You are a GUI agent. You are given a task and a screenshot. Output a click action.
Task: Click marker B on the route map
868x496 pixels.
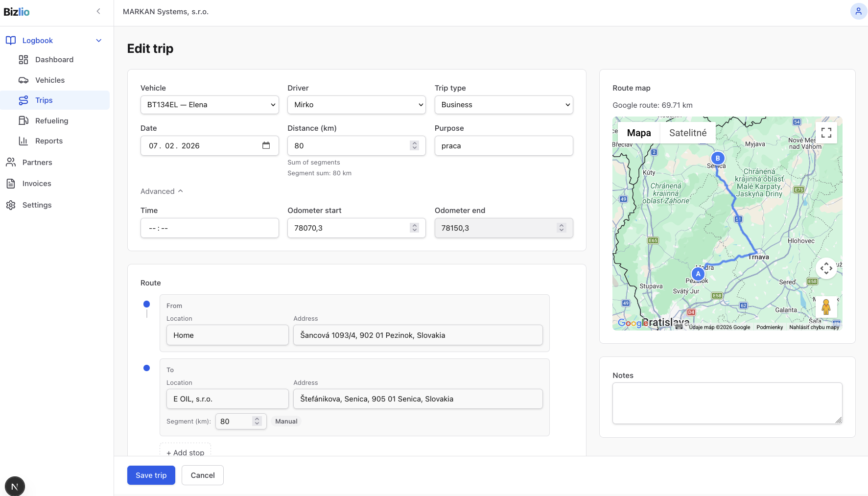tap(717, 158)
